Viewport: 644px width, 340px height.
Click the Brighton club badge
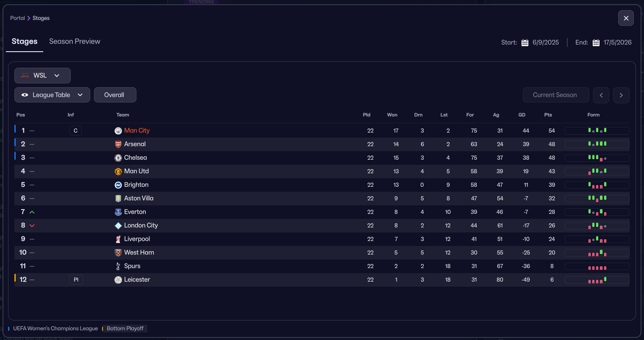coord(118,185)
